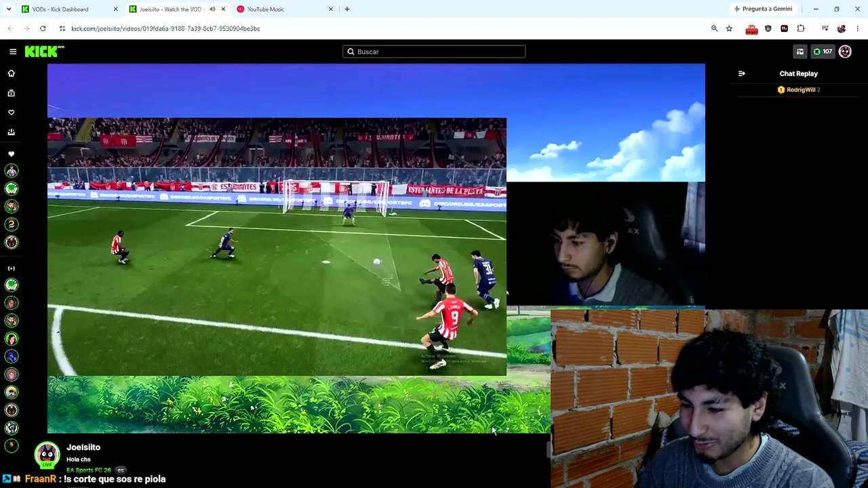Expand the tab search dropdown
This screenshot has height=488, width=868.
coord(9,9)
